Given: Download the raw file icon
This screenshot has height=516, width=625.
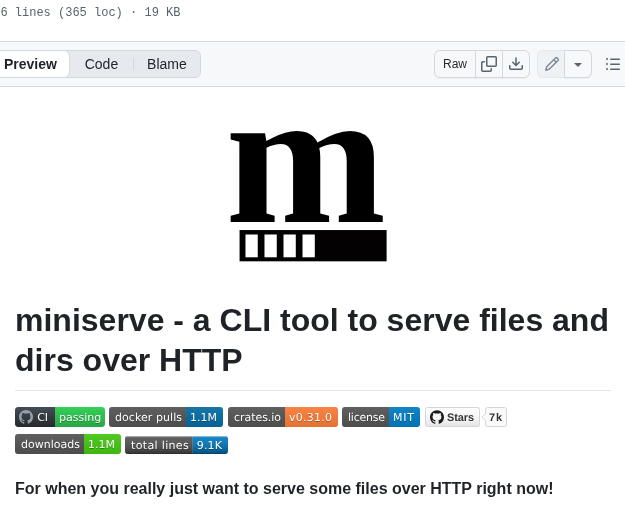Looking at the screenshot, I should pyautogui.click(x=516, y=64).
